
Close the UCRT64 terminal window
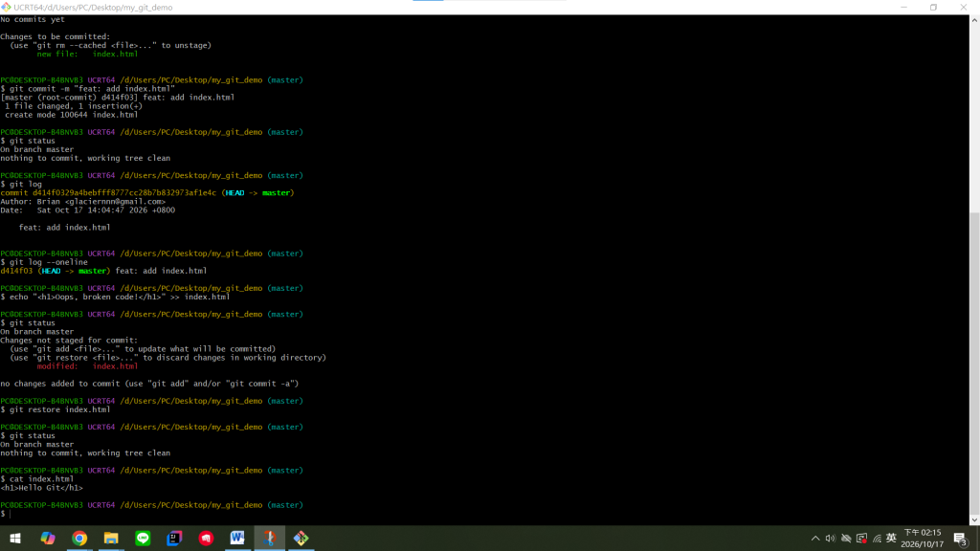click(x=964, y=7)
